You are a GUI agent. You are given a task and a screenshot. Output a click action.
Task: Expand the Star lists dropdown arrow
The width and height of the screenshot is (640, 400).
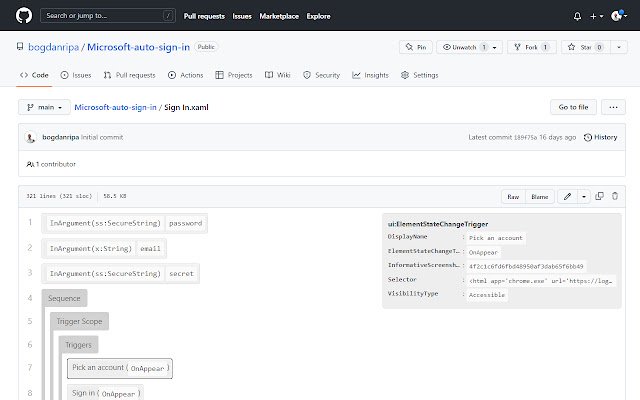pyautogui.click(x=619, y=47)
